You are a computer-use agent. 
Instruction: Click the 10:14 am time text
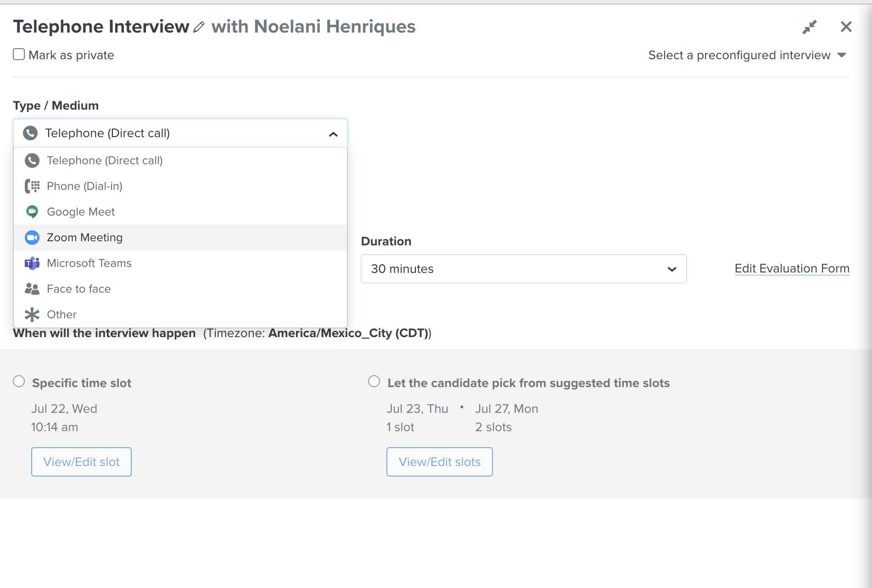click(55, 427)
